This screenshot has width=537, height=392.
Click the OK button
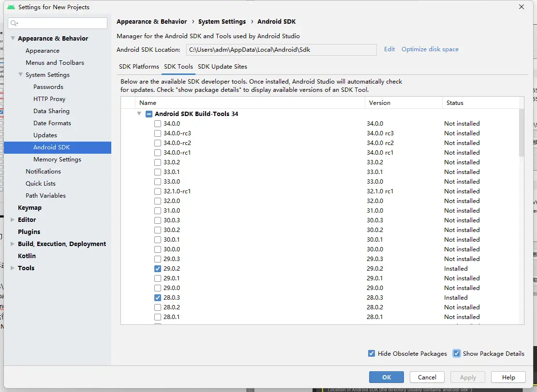click(x=387, y=377)
